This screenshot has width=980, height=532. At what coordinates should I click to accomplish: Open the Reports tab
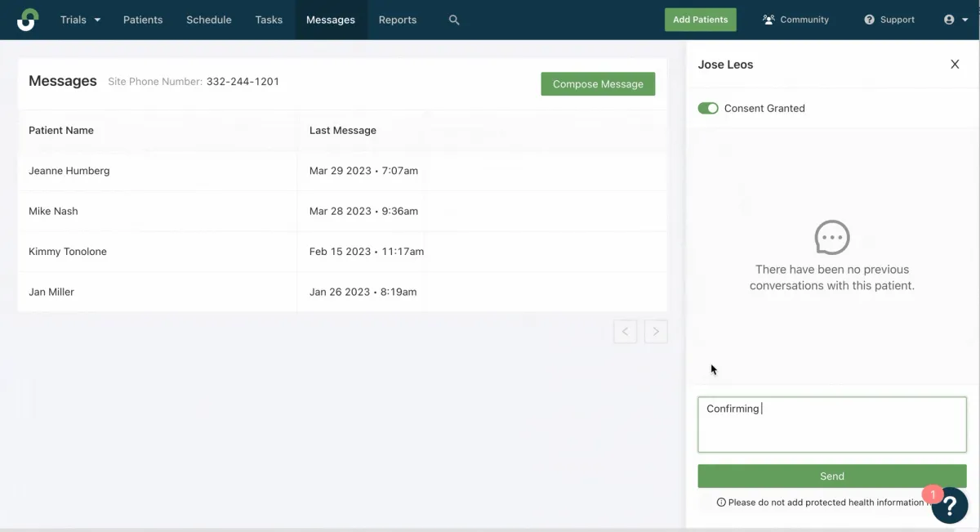pos(398,20)
